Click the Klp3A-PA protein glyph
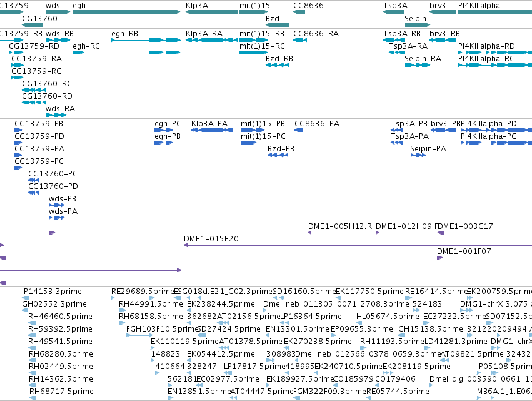 [x=212, y=130]
